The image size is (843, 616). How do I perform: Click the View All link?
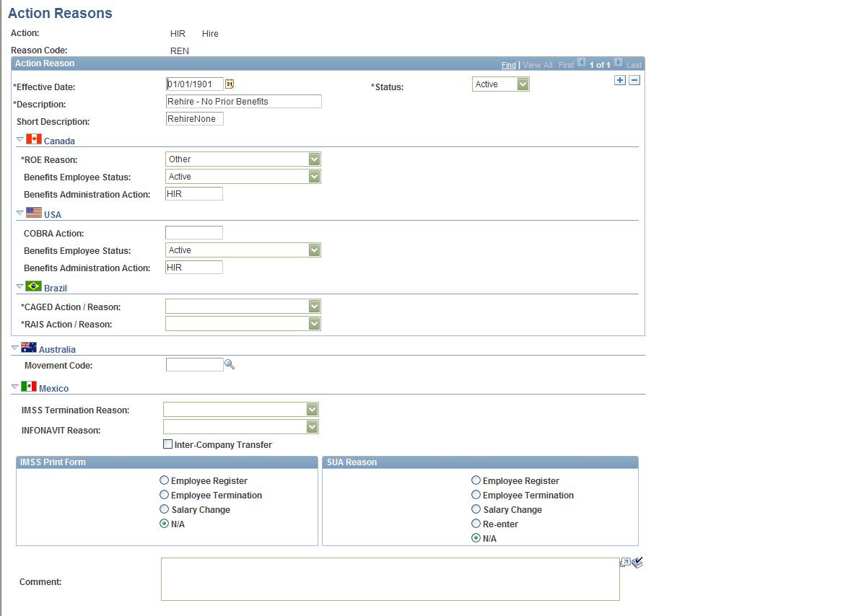tap(538, 65)
